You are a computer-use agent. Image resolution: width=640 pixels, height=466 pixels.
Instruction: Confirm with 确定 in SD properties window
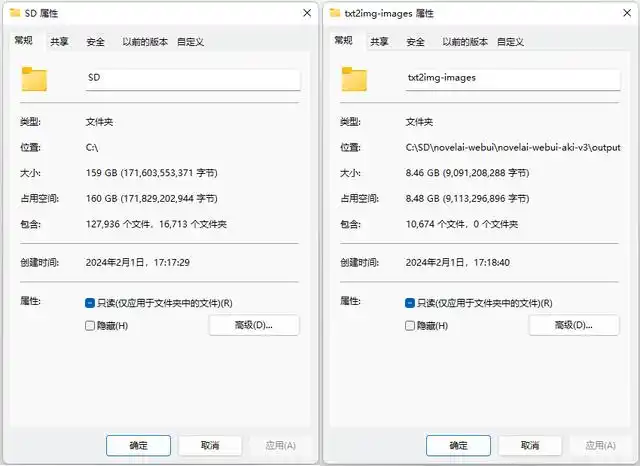coord(138,445)
